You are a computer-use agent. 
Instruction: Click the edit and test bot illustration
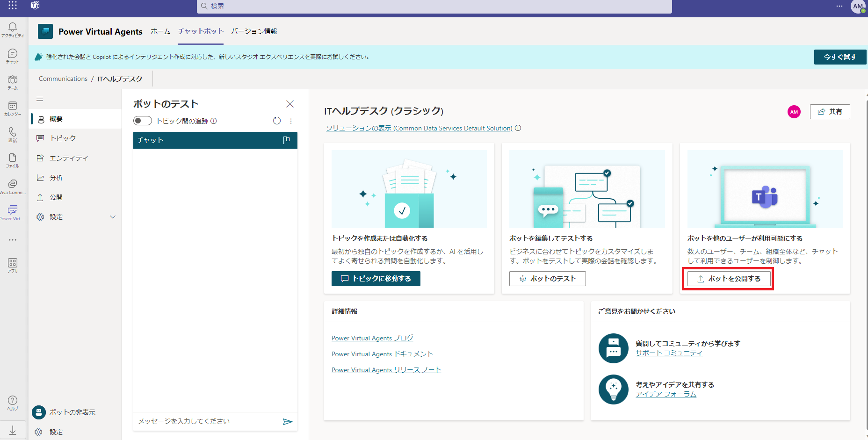[587, 189]
